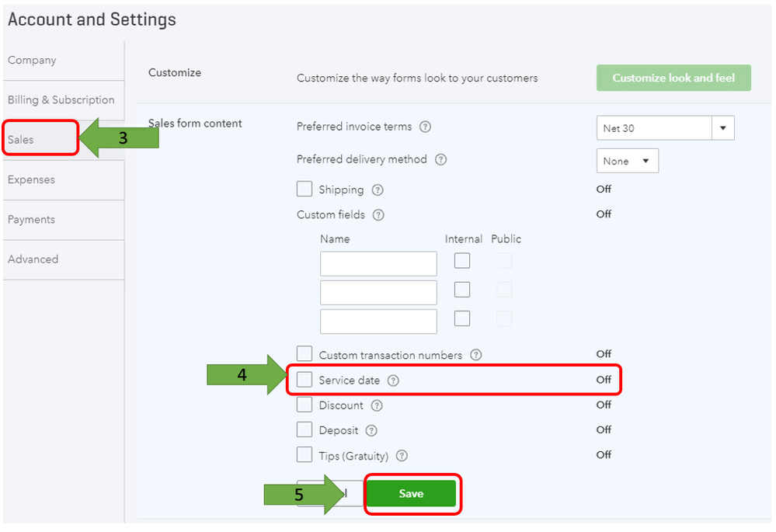Screen dimensions: 776x532
Task: Show help tooltip for Tips (Gratuity)
Action: click(402, 456)
